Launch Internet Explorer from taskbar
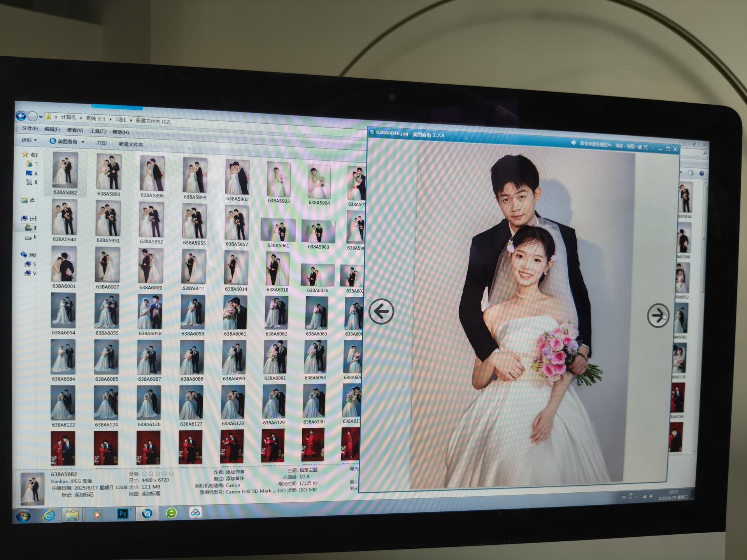The image size is (747, 560). pyautogui.click(x=49, y=515)
